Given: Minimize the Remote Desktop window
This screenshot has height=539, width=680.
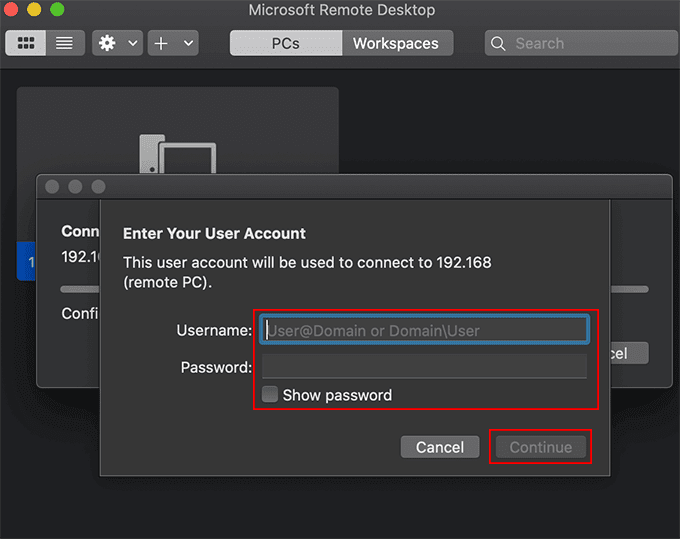Looking at the screenshot, I should coord(34,9).
